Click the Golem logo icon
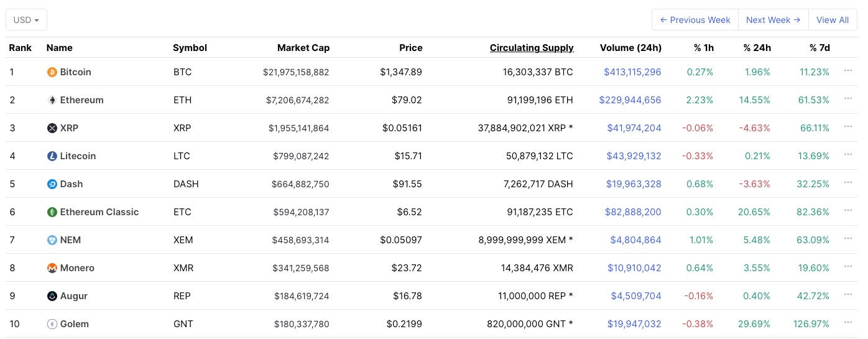 [x=52, y=324]
